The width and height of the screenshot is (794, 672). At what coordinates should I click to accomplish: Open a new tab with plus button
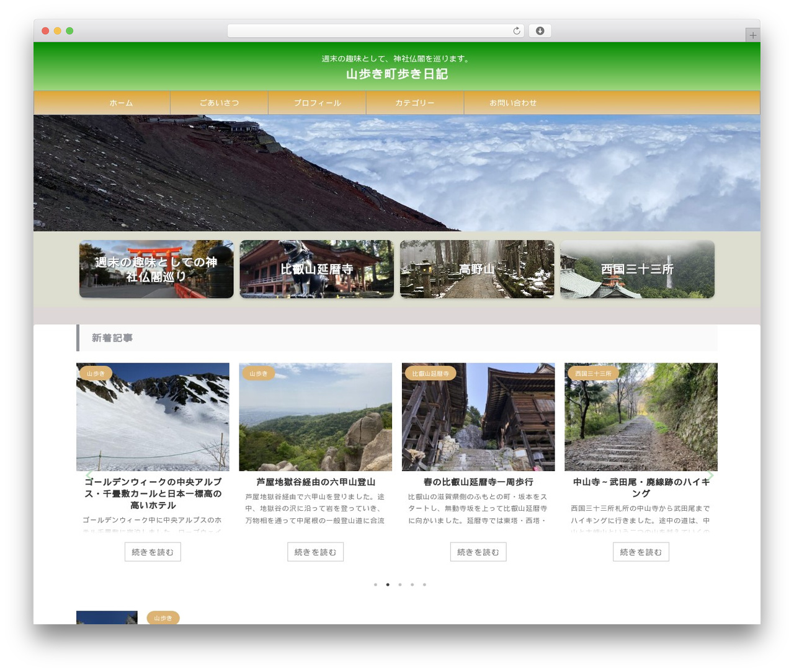752,35
